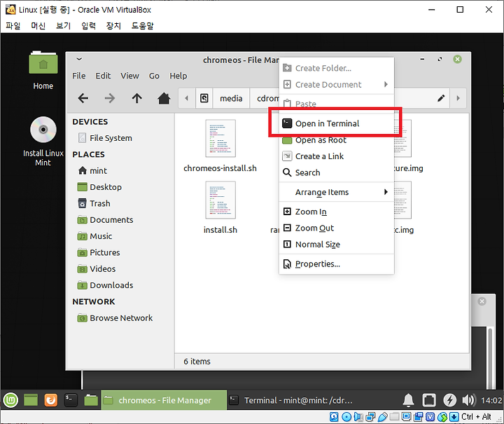Launch Terminal from the panel launcher
504x424 pixels.
[x=71, y=400]
